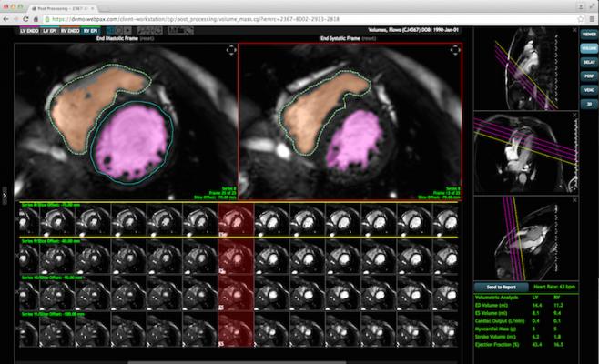Click the browser back arrow

tap(7, 17)
